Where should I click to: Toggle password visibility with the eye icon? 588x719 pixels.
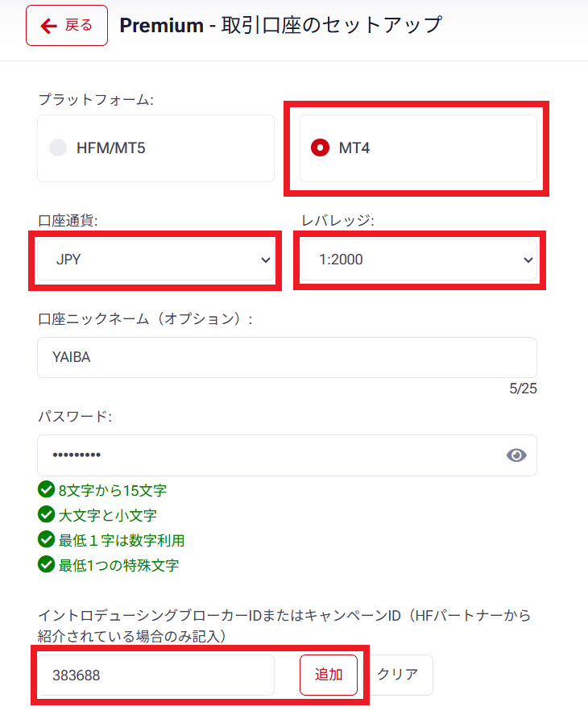point(516,455)
